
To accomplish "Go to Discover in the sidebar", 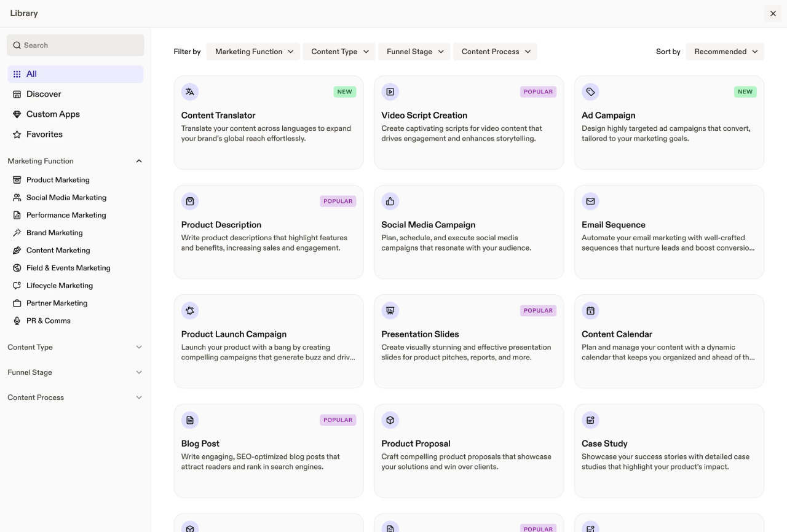I will tap(44, 94).
